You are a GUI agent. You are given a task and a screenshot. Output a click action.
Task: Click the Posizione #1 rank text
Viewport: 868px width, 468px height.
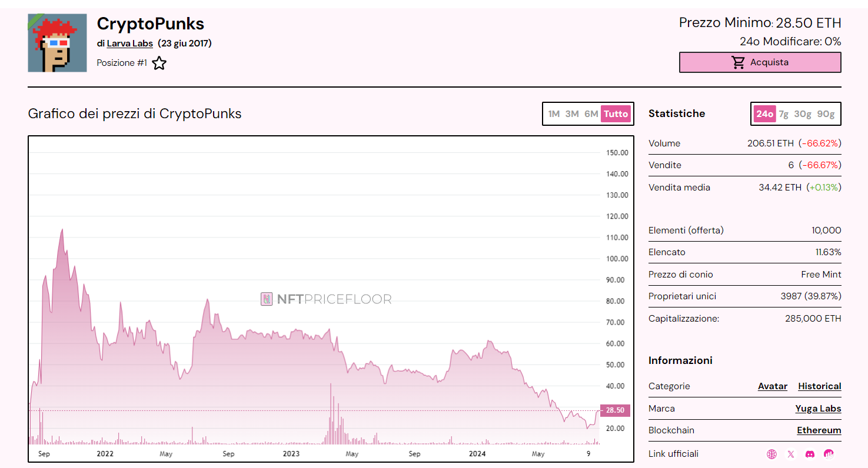pos(122,63)
